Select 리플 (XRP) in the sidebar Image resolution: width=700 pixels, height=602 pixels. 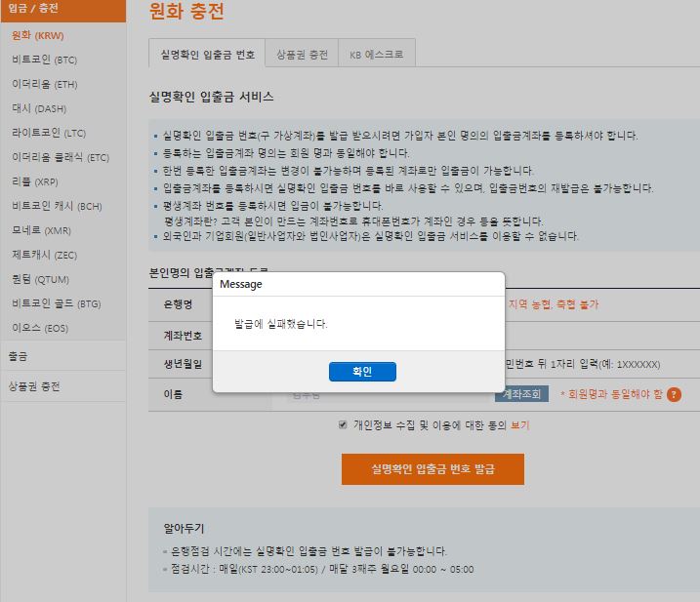tap(35, 181)
